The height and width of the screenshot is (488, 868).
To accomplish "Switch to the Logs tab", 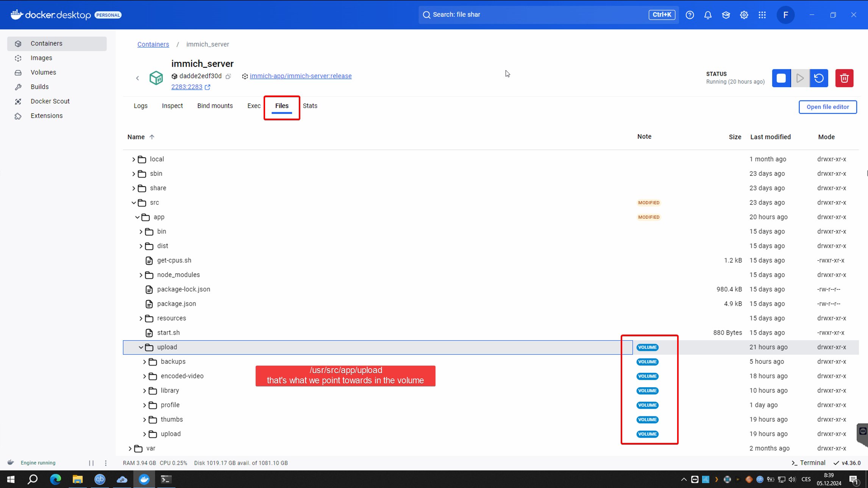I will point(141,106).
